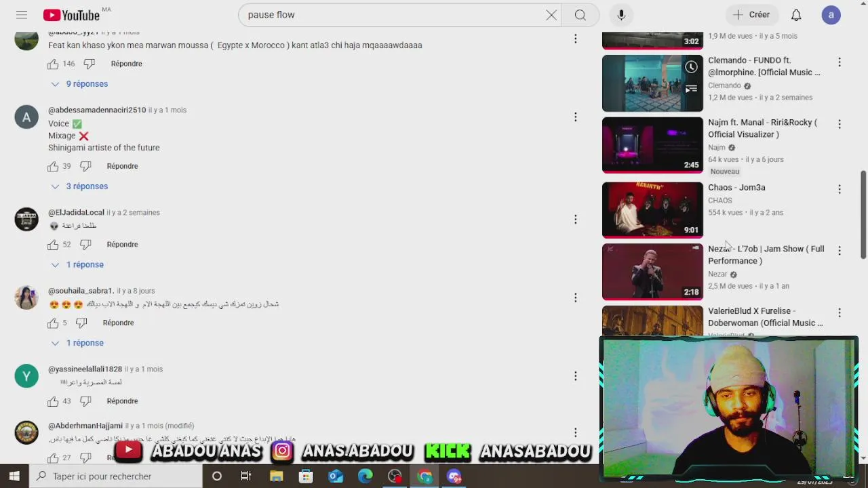868x488 pixels.
Task: Like the AbderhmanHajjami comment with 27 likes
Action: [x=53, y=458]
